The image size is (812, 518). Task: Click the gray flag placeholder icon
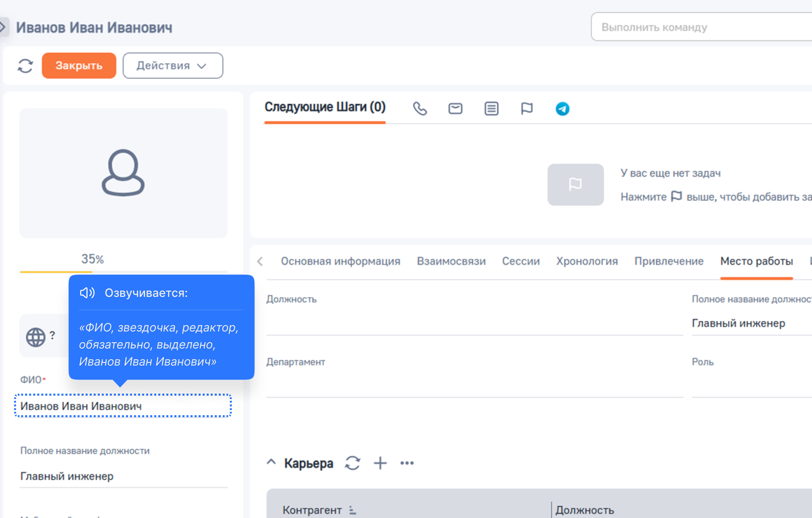(x=575, y=185)
